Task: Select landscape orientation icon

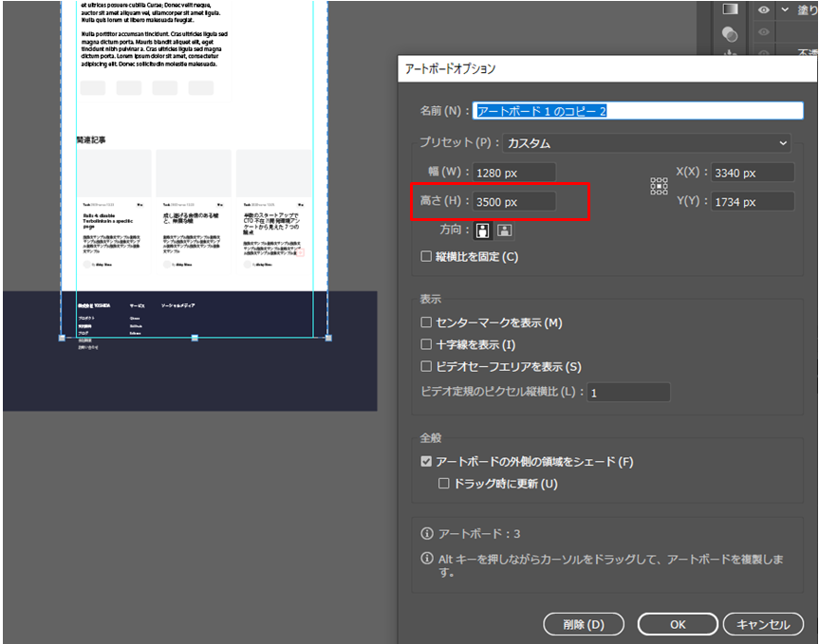Action: (x=504, y=230)
